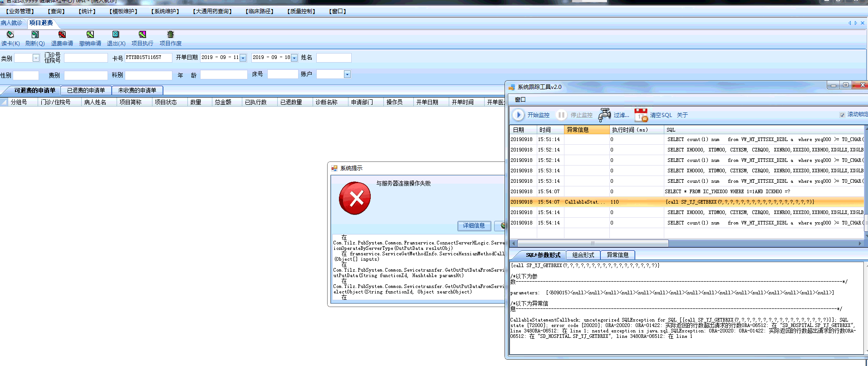The image size is (868, 366).
Task: Open the 【查询】 menu
Action: click(56, 11)
